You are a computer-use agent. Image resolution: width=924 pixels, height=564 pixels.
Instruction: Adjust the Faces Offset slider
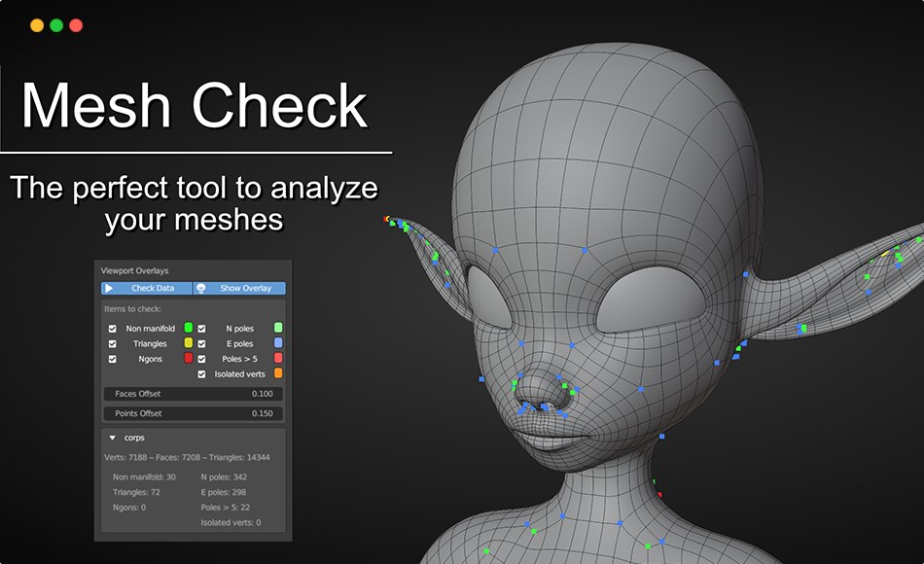pyautogui.click(x=192, y=394)
